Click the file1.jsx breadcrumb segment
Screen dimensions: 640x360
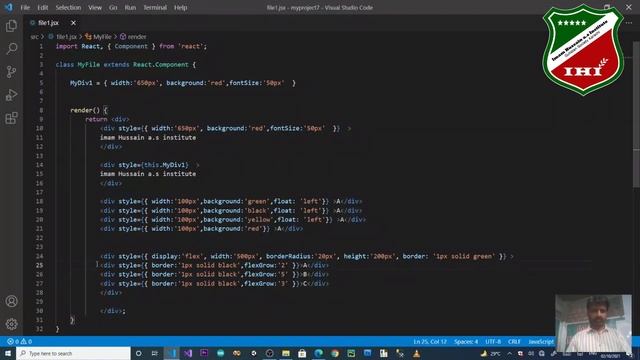[63, 37]
